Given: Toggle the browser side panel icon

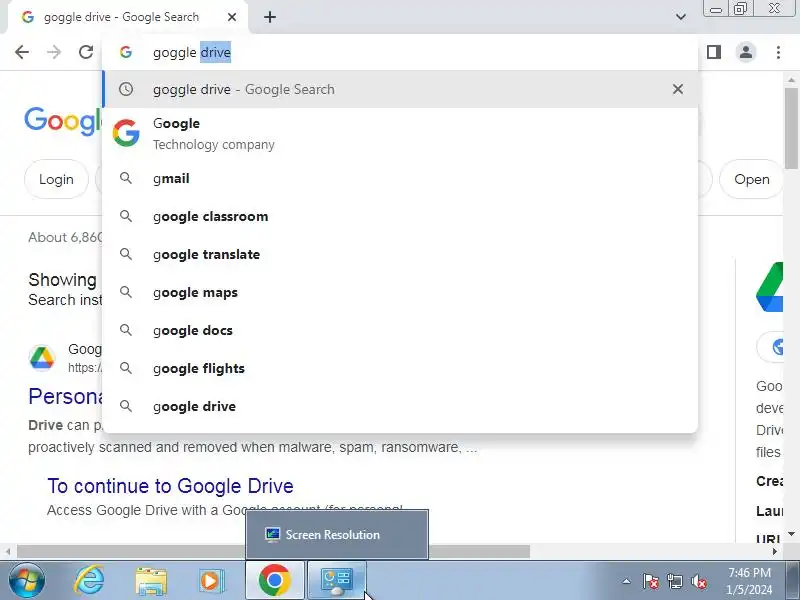Looking at the screenshot, I should tap(714, 52).
